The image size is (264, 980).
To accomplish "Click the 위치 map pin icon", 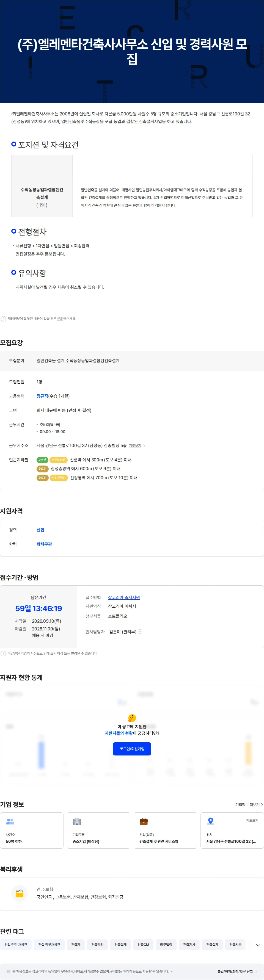I will 210,822.
